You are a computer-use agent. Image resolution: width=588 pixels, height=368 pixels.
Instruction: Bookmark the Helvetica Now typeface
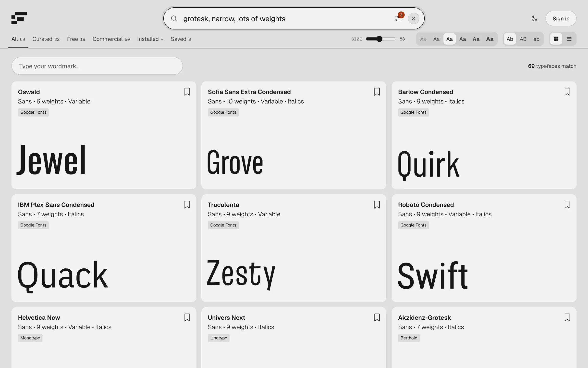point(187,317)
